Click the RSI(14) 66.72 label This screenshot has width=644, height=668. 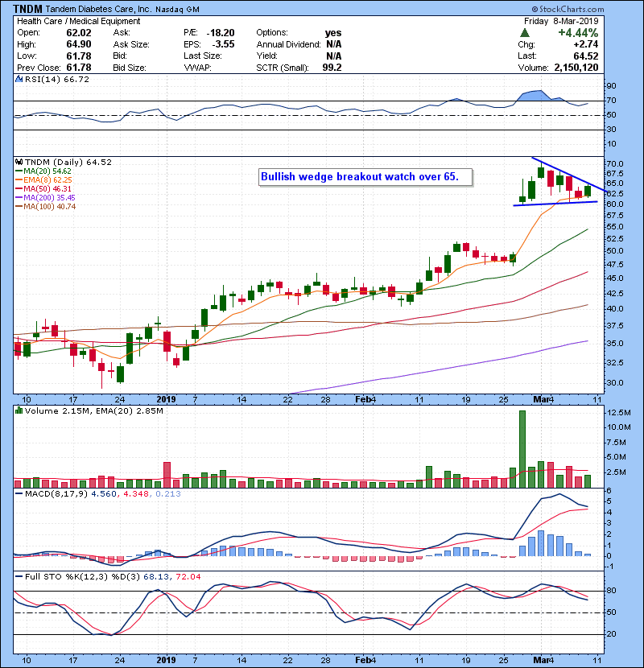click(x=57, y=79)
